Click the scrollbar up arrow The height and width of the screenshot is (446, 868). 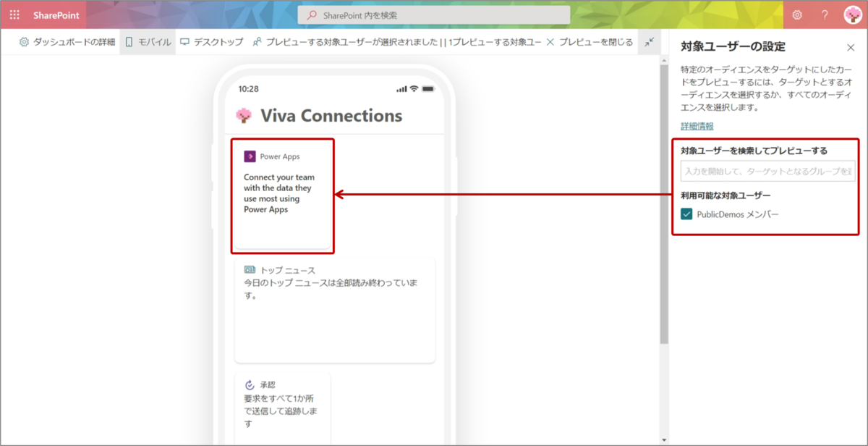coord(664,60)
